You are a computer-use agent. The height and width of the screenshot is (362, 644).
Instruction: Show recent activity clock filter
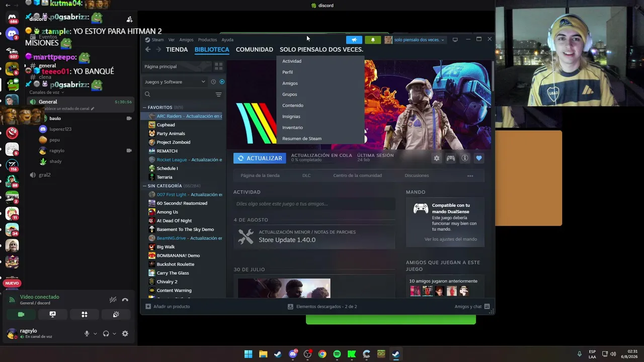click(213, 82)
